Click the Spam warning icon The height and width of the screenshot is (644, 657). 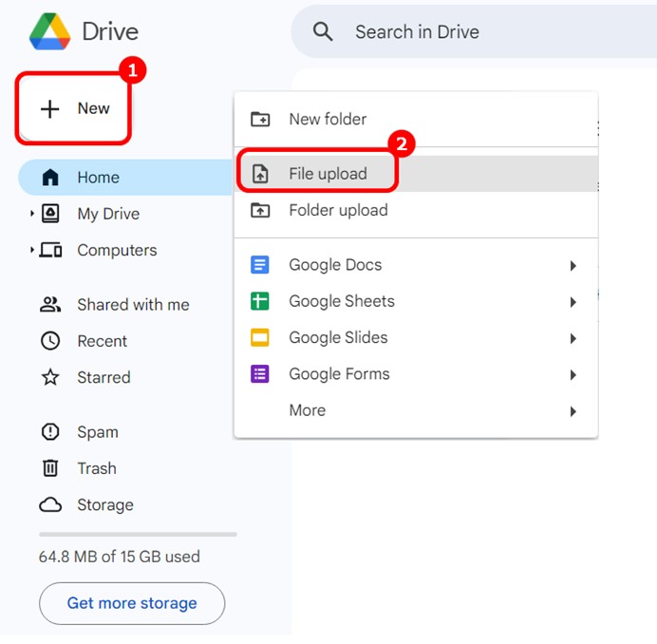pyautogui.click(x=50, y=432)
